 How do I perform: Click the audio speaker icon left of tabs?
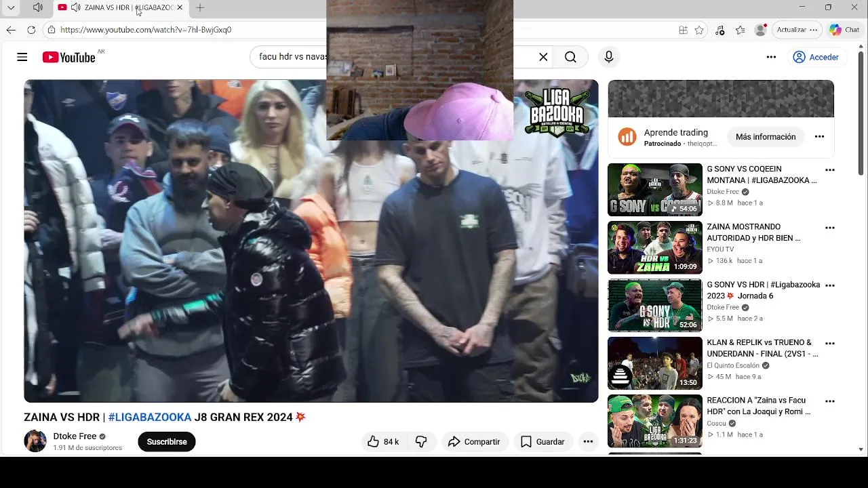[x=38, y=7]
